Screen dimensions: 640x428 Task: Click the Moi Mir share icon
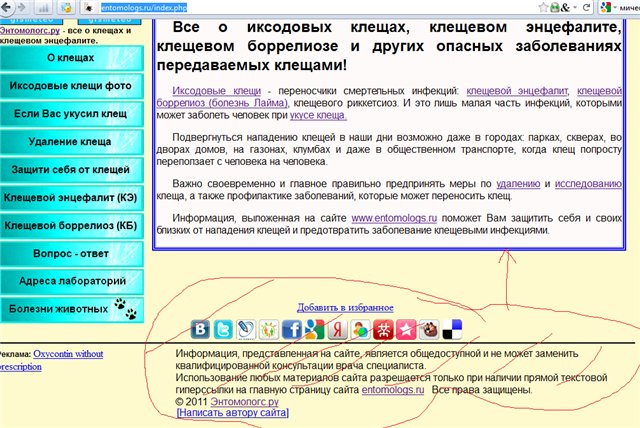(x=360, y=329)
